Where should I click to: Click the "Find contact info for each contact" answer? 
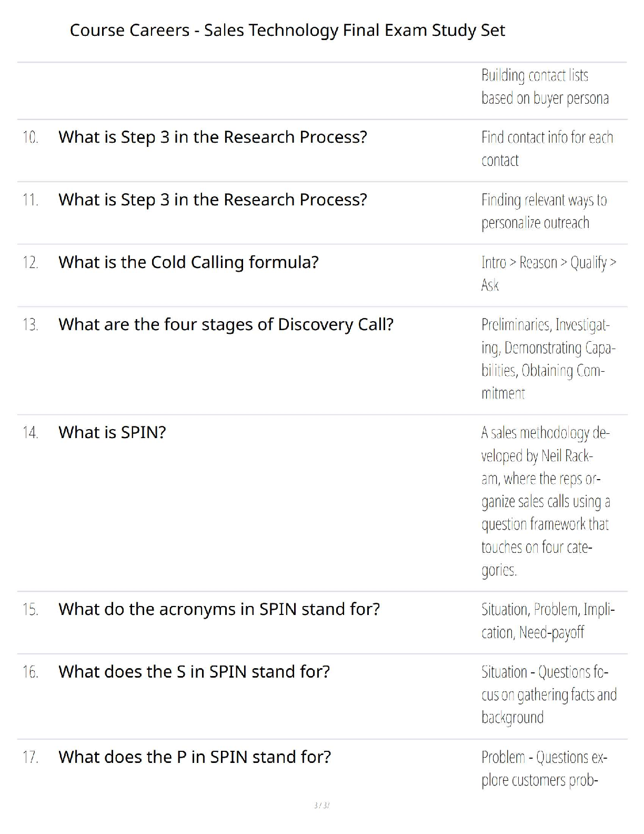click(x=547, y=149)
